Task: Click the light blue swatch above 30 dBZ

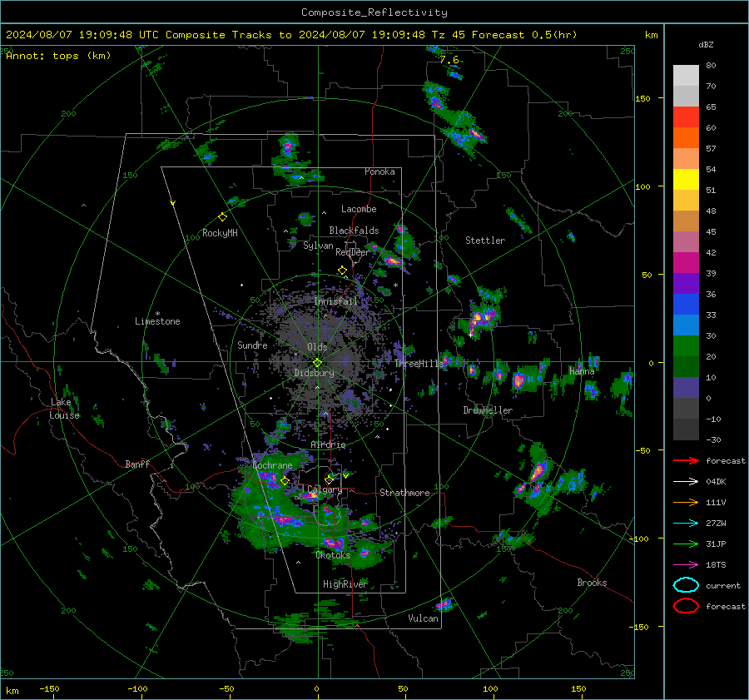Action: (686, 325)
